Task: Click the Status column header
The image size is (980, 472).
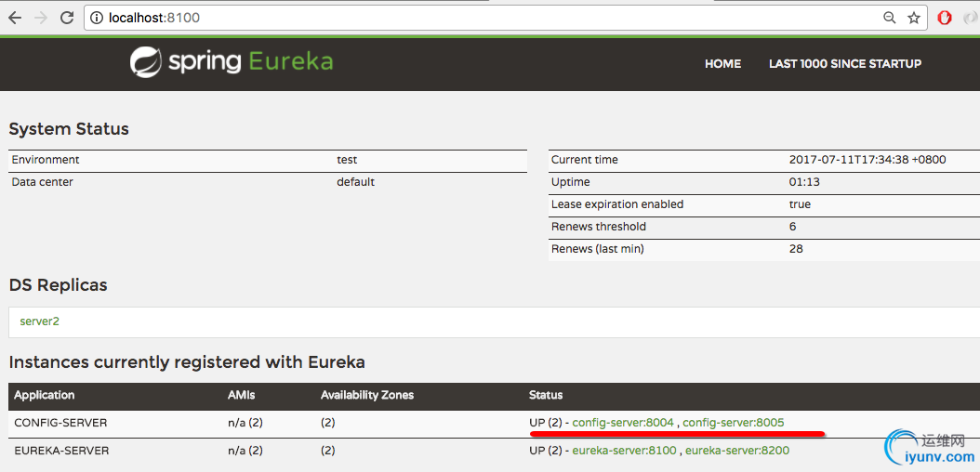Action: coord(546,395)
